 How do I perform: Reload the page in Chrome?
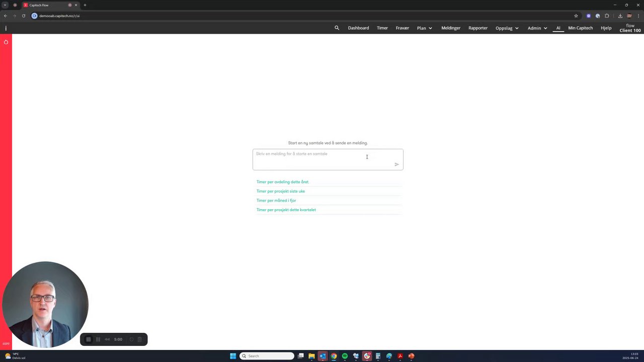[x=24, y=16]
